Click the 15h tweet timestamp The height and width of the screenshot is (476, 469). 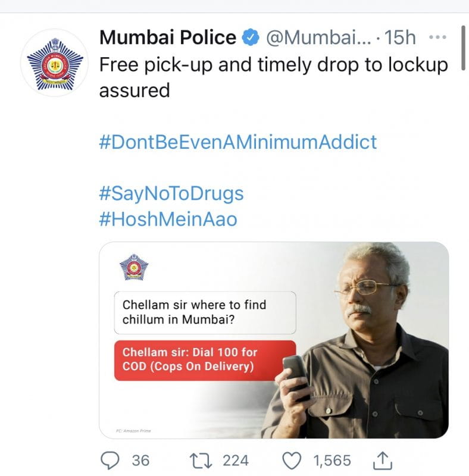pos(400,38)
